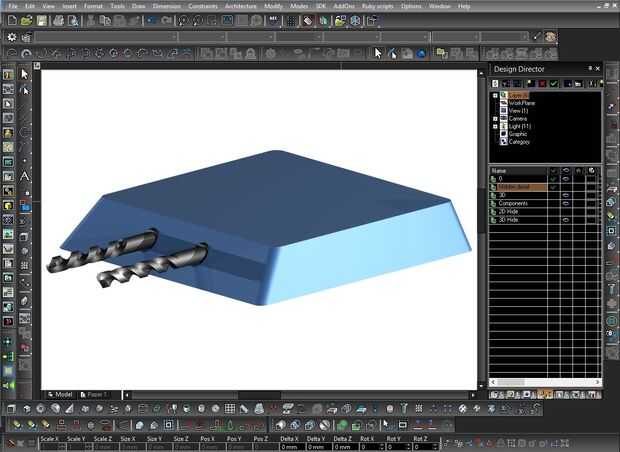
Task: Click the green checkmark icon in Design Director
Action: point(553,84)
